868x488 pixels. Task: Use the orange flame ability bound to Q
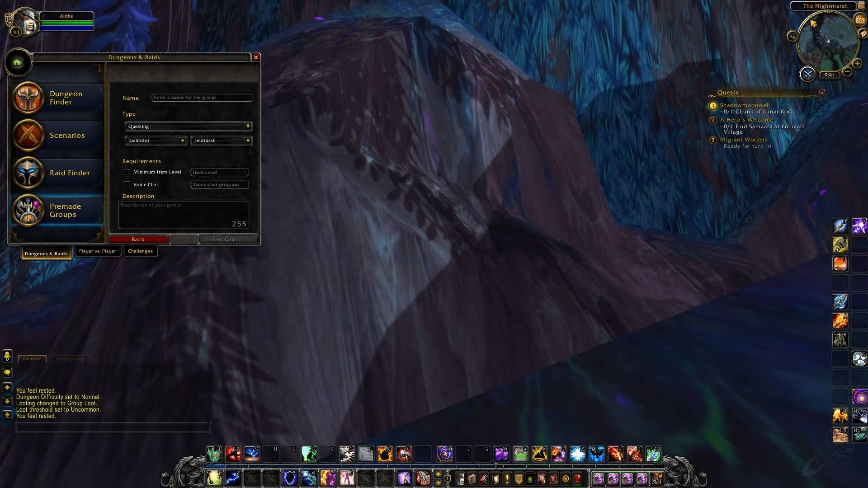pyautogui.click(x=385, y=454)
